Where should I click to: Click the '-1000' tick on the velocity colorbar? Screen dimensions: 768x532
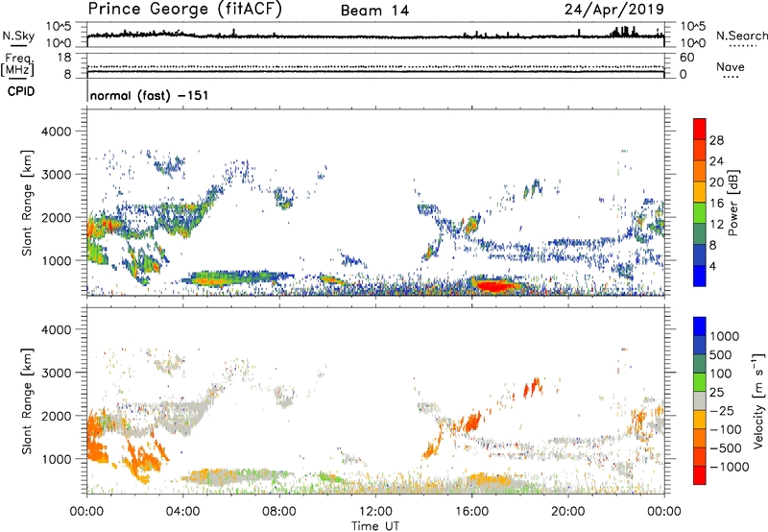coord(729,467)
